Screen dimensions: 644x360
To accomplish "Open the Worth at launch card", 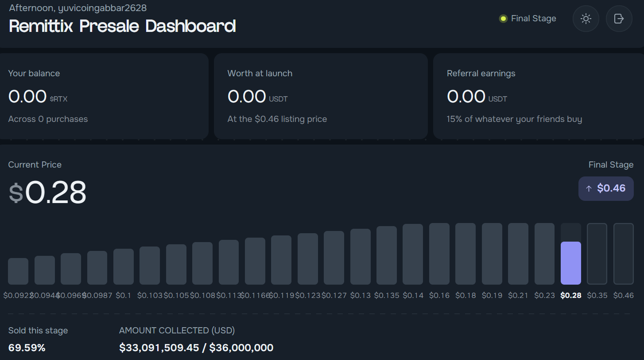I will pos(321,96).
